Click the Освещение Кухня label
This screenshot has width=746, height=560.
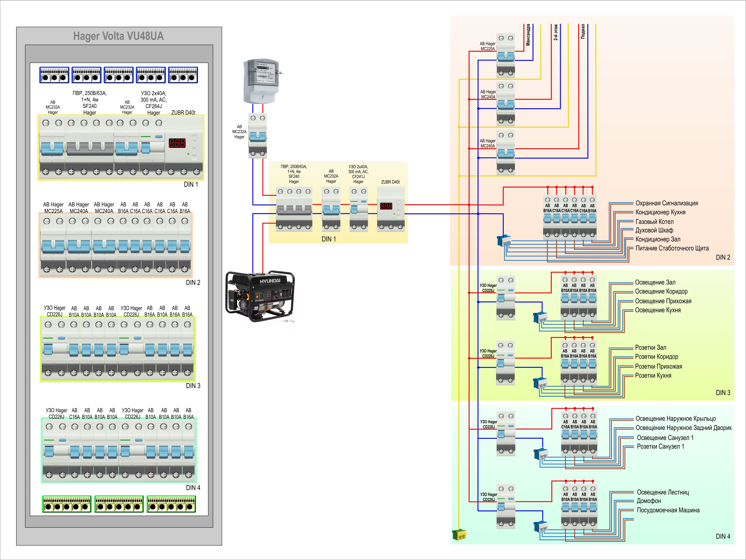658,310
